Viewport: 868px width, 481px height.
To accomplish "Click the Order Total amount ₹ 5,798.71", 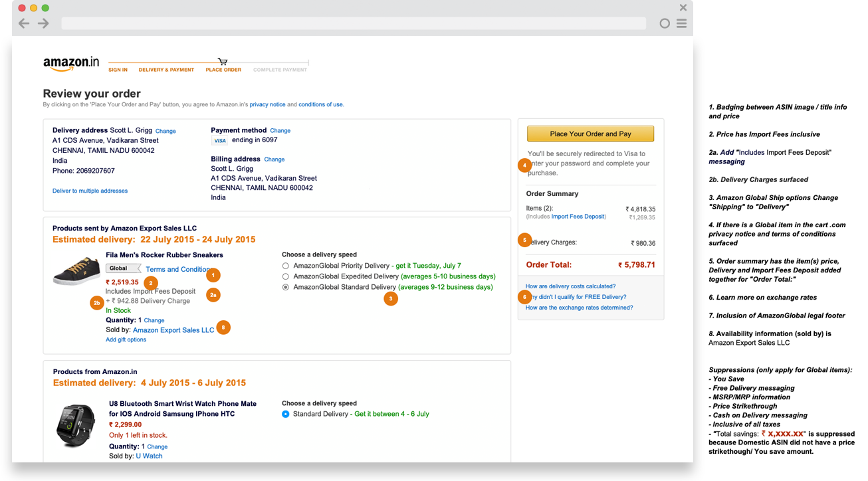I will click(637, 265).
